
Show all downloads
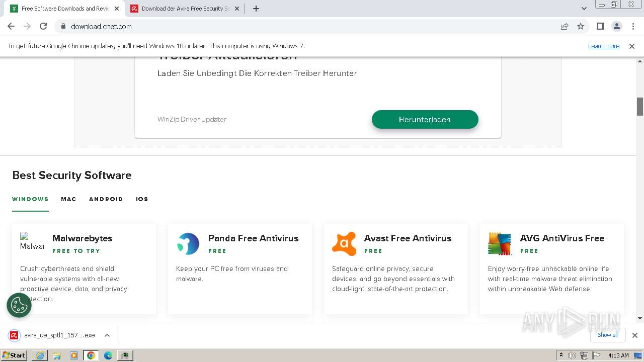(608, 335)
